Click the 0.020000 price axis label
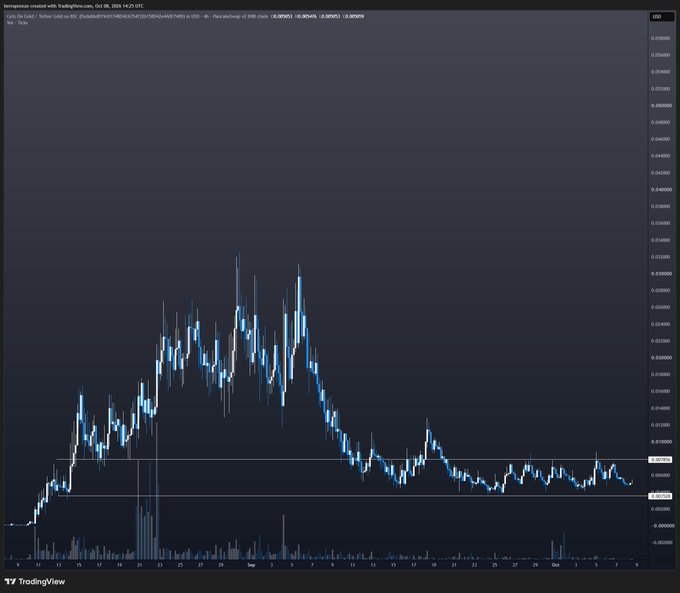 (x=661, y=358)
